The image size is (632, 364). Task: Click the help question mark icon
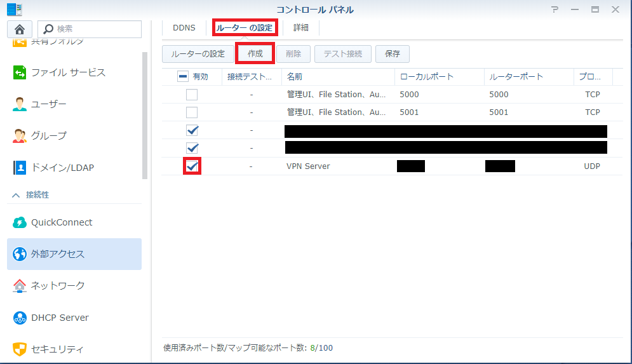555,10
